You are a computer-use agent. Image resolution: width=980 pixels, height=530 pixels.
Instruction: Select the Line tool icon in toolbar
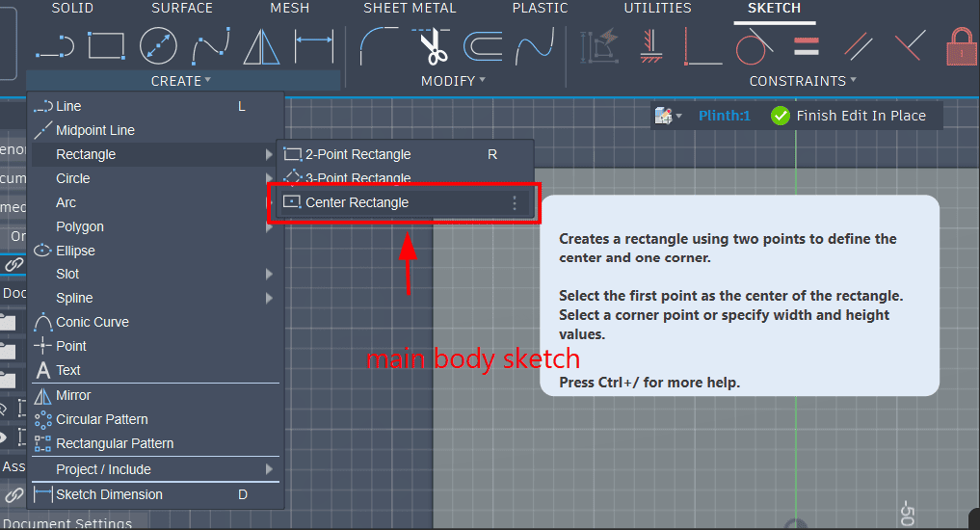tap(55, 46)
